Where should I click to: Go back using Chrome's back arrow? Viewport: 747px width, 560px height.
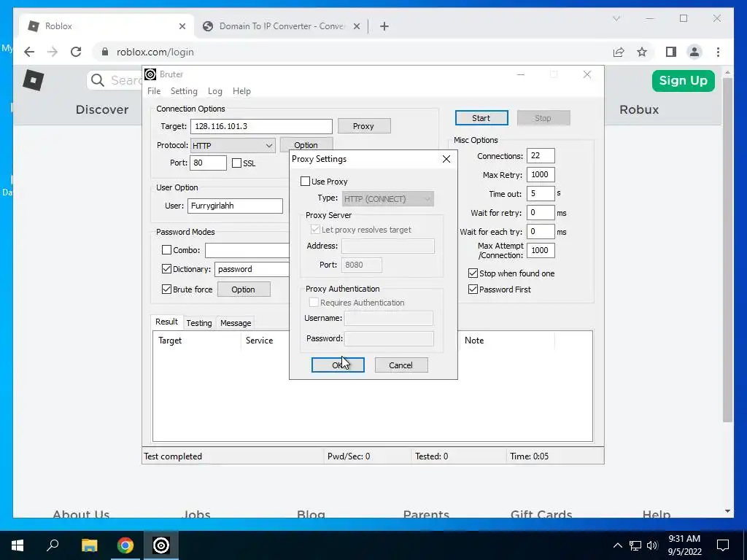29,52
